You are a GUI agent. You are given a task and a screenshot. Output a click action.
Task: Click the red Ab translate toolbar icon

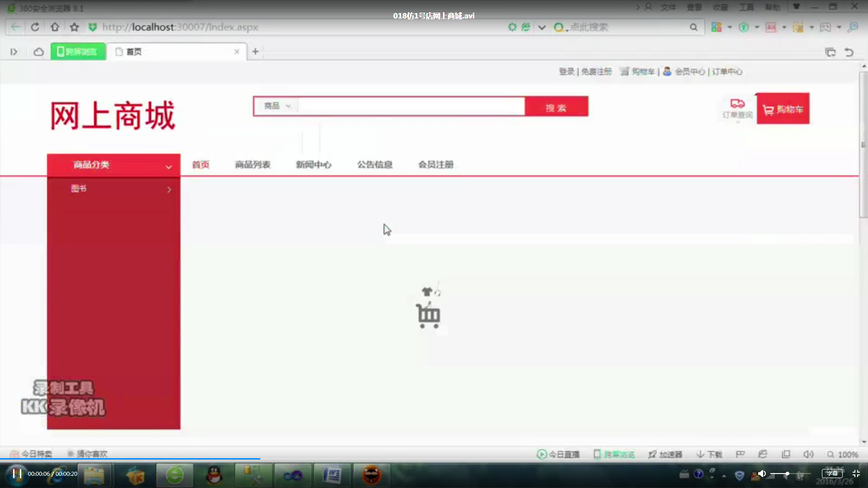click(771, 27)
